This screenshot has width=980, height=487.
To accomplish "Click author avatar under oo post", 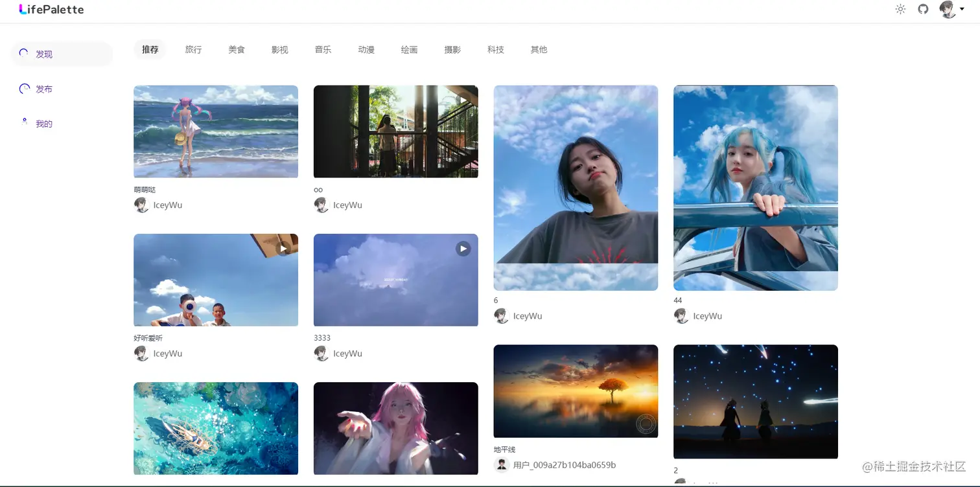I will [x=321, y=205].
